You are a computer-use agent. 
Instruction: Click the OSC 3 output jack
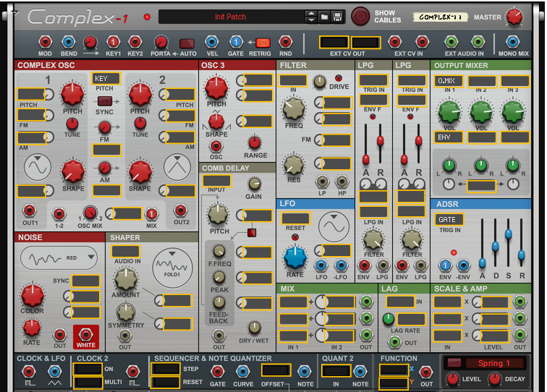[216, 146]
